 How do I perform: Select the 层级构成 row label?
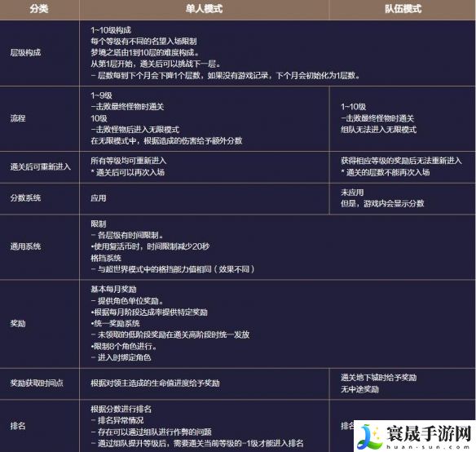point(25,53)
